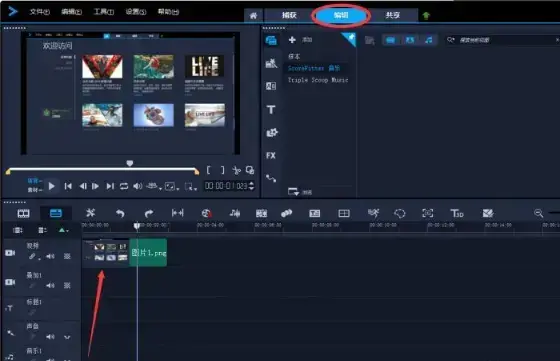The height and width of the screenshot is (361, 560).
Task: Click the library search field
Action: [502, 40]
